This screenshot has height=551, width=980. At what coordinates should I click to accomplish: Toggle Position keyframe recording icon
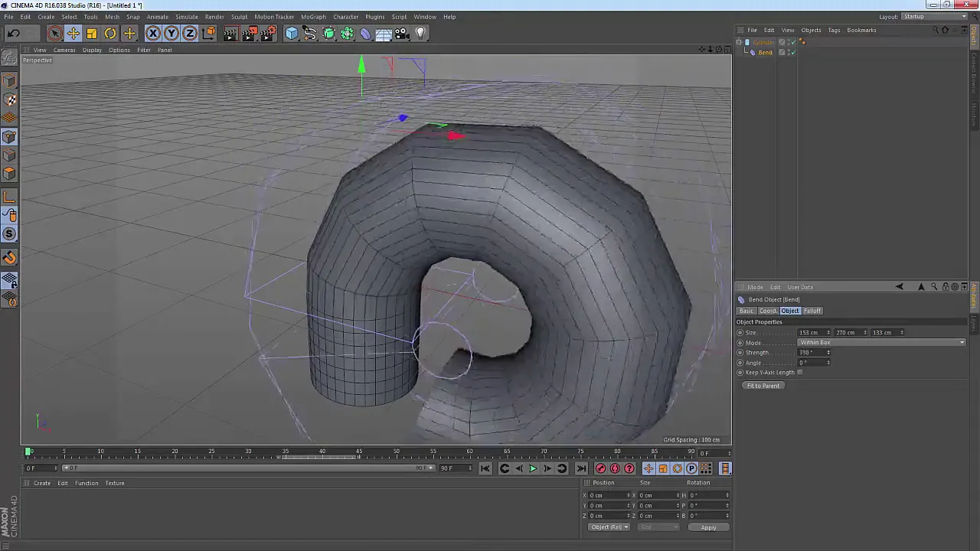pyautogui.click(x=648, y=468)
